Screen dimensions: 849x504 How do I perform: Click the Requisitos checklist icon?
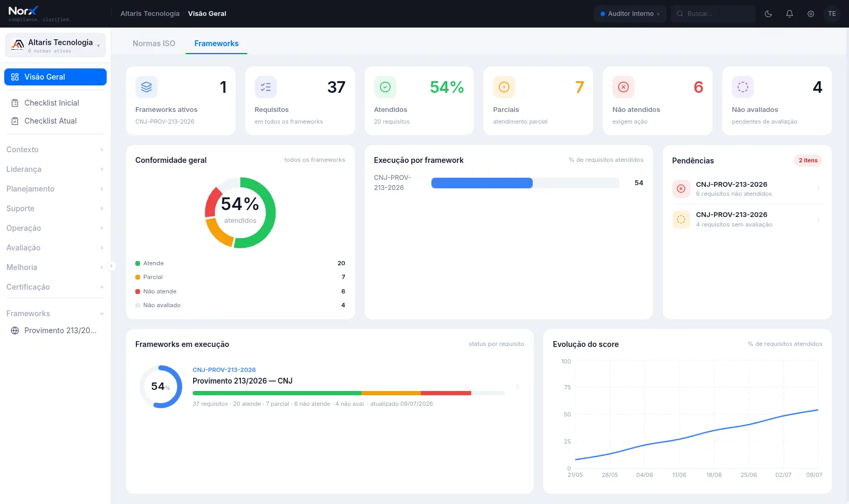pos(266,87)
